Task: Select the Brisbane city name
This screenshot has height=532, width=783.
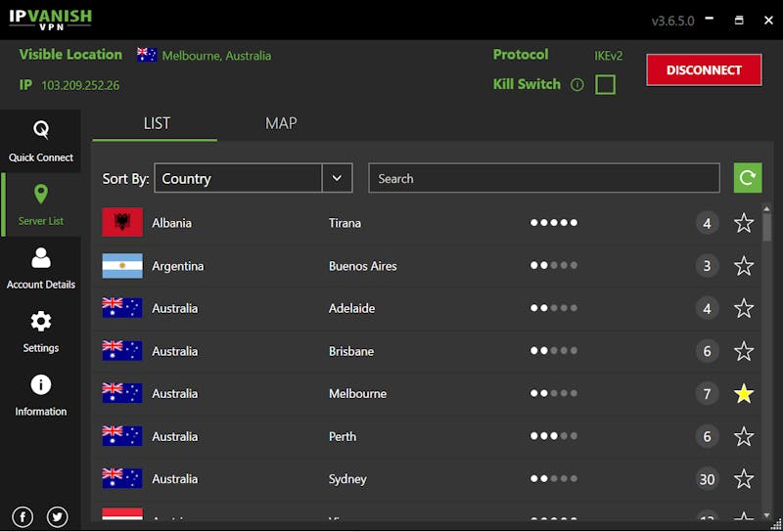Action: click(351, 351)
